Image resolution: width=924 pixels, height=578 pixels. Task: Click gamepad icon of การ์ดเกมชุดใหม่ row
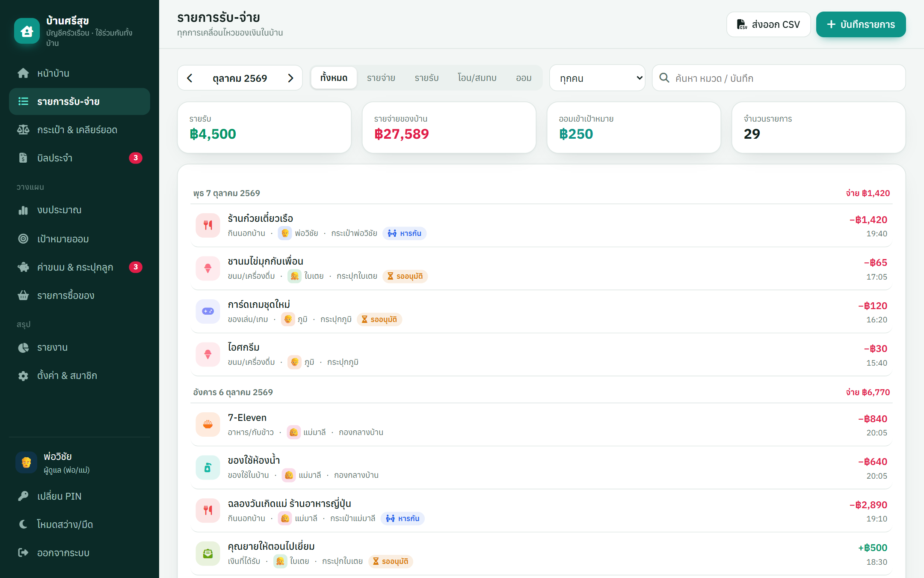[x=208, y=311]
